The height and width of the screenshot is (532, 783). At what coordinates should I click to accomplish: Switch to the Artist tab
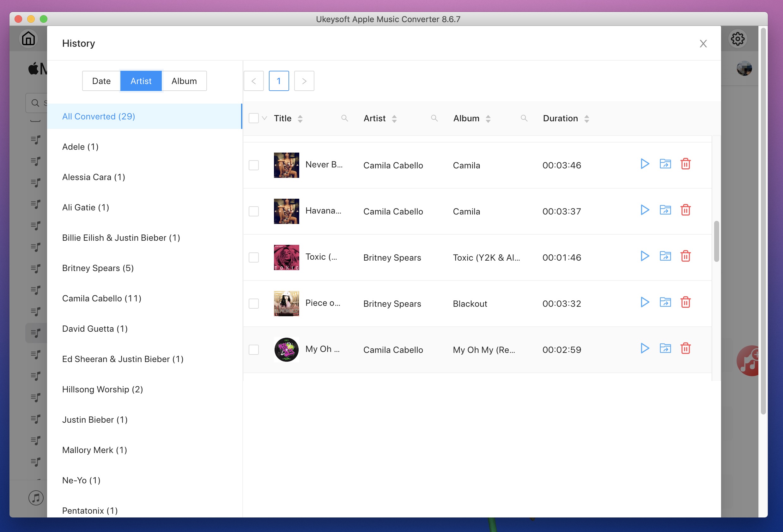(141, 81)
